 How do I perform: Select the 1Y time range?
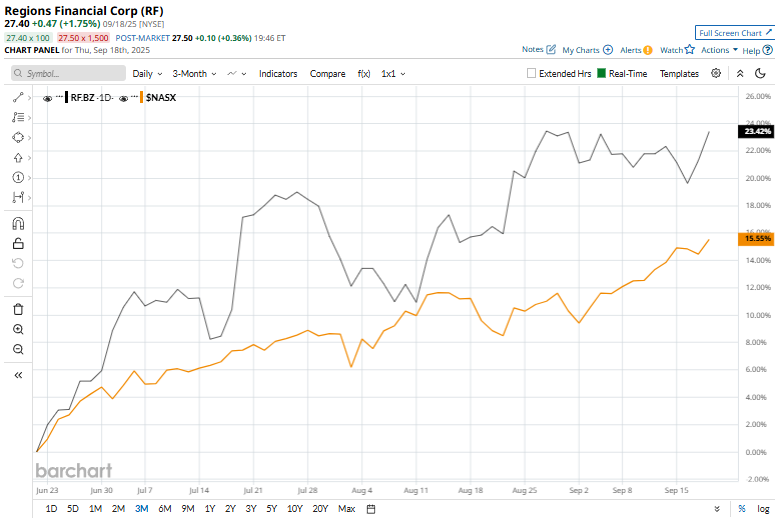(210, 509)
